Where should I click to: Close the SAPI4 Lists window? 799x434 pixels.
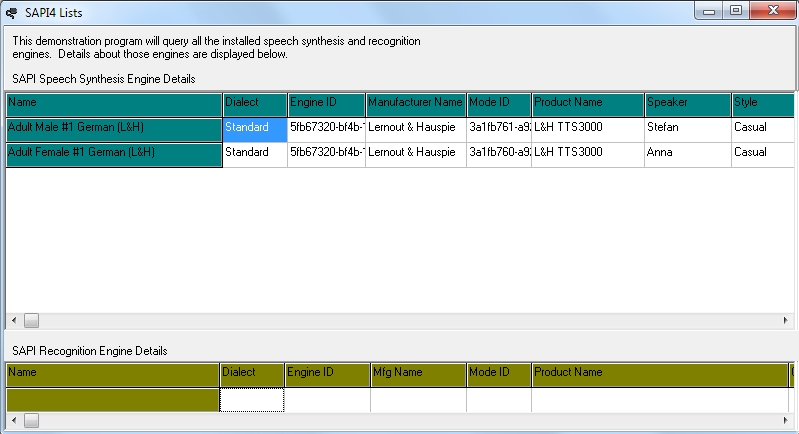pyautogui.click(x=771, y=10)
